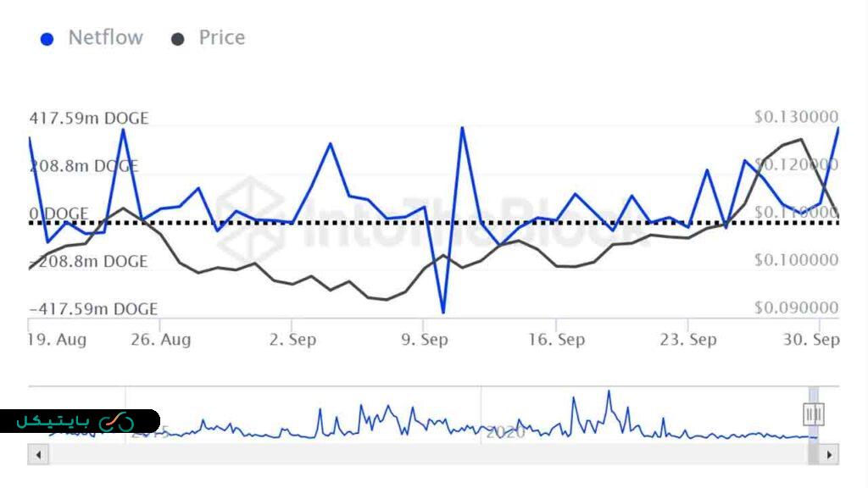Toggle the Netflow series legend dot

[47, 39]
